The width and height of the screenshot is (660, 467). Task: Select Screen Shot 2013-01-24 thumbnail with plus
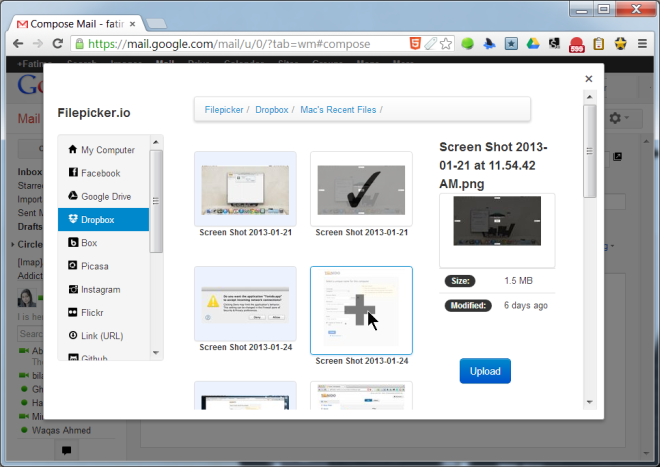point(361,310)
